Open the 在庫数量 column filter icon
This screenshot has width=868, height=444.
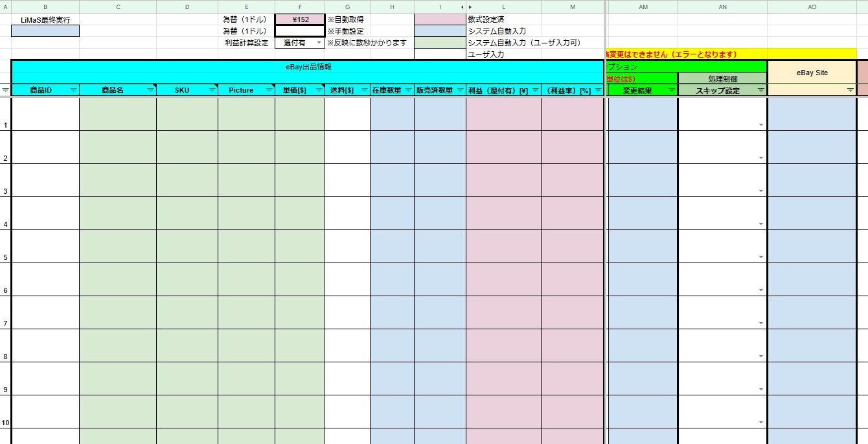(x=409, y=90)
